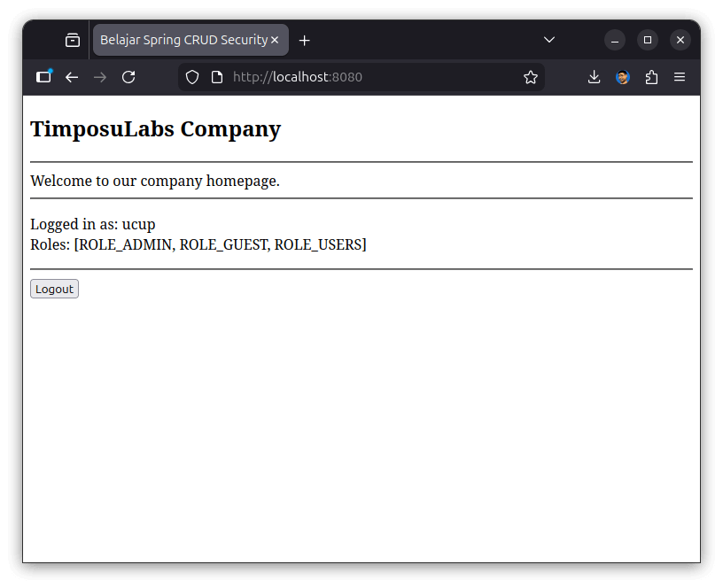723x588 pixels.
Task: Open the tracking protection shield panel
Action: (192, 77)
